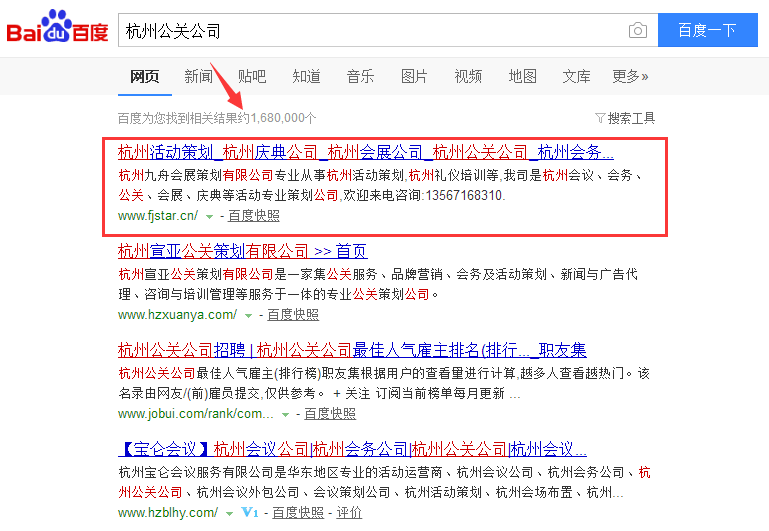Expand dropdown arrow next to www.hzxuanya.com
Image resolution: width=769 pixels, height=531 pixels.
249,316
